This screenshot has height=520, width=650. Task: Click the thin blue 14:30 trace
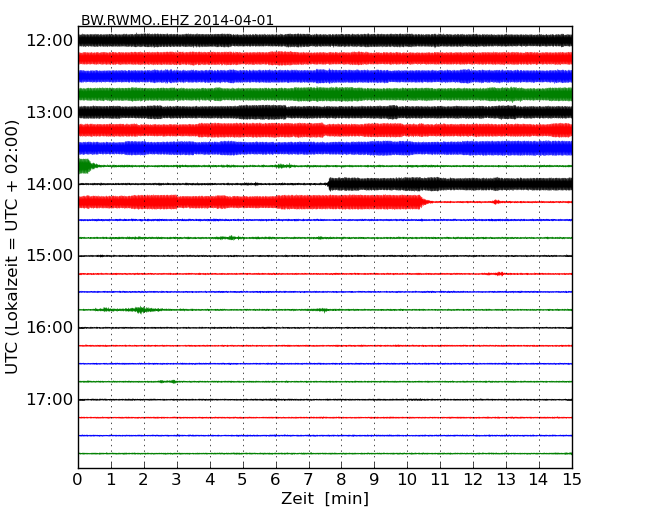tap(325, 220)
